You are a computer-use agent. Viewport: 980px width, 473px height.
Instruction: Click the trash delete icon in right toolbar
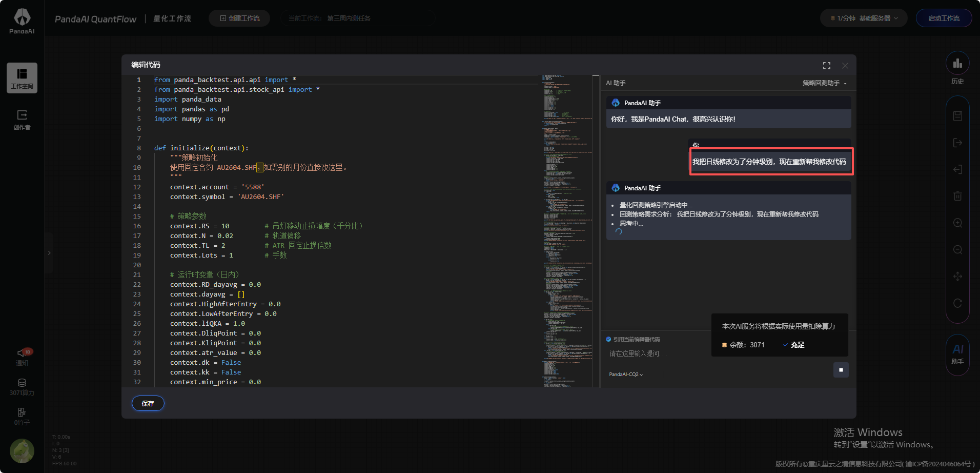point(957,196)
